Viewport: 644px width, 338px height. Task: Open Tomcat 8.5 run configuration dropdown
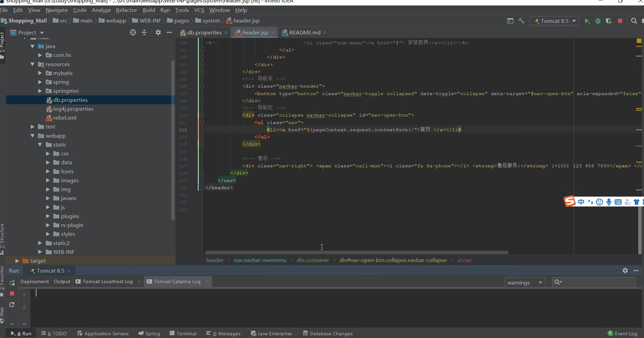[555, 21]
